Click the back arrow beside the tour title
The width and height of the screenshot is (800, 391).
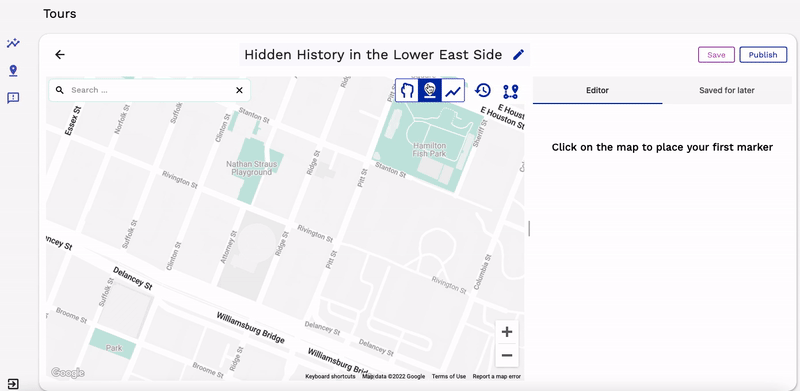[60, 55]
